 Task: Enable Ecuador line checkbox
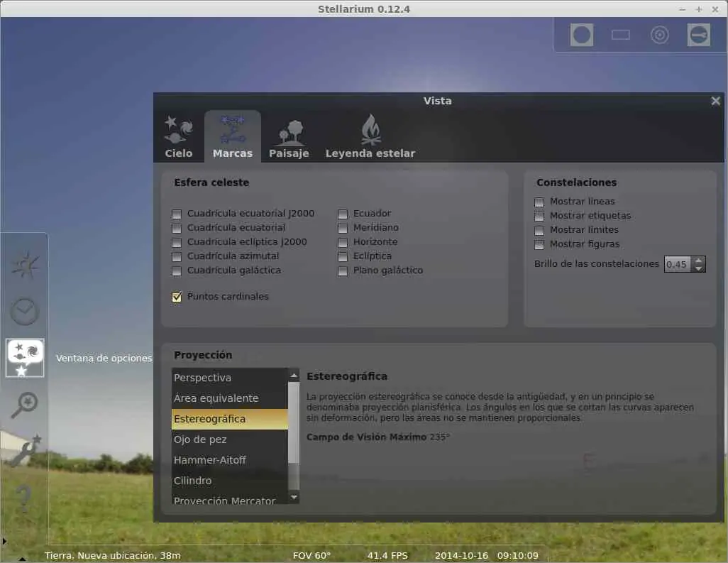(x=343, y=214)
